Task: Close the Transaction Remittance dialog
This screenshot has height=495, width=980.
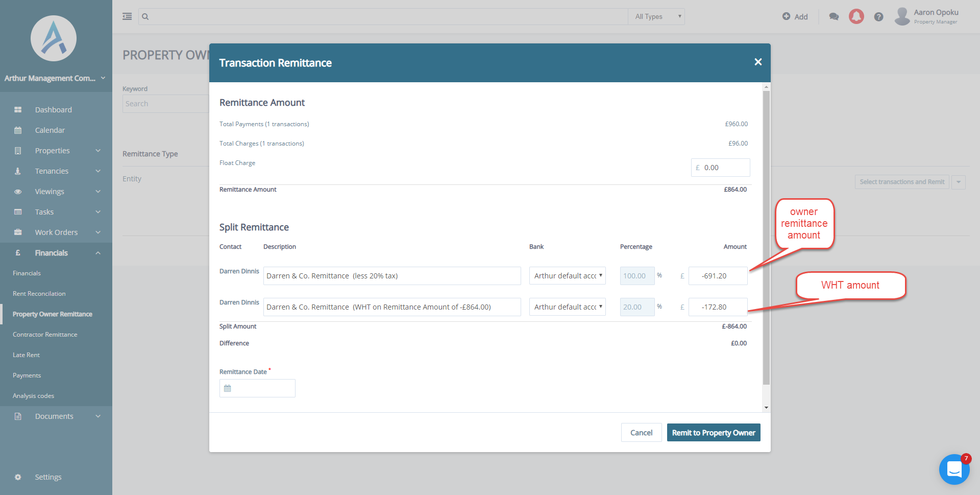Action: pos(758,62)
